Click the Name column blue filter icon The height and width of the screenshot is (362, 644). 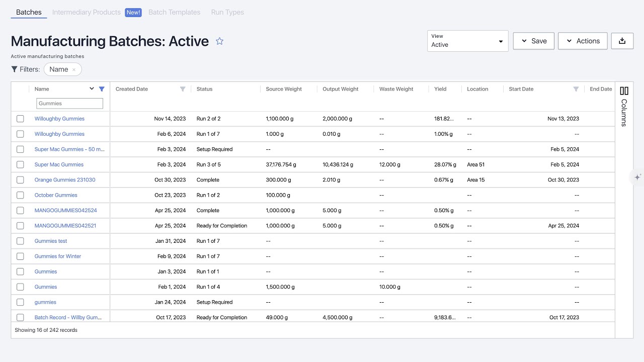(102, 89)
